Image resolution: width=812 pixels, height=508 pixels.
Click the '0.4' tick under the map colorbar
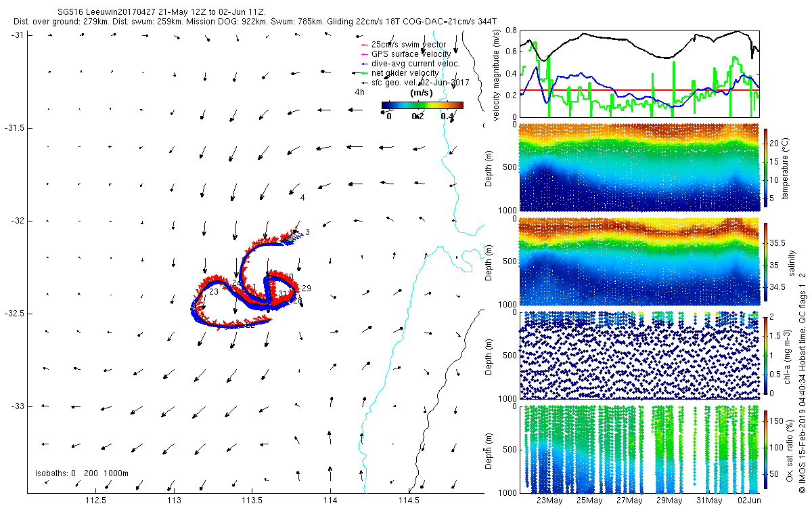pos(447,116)
